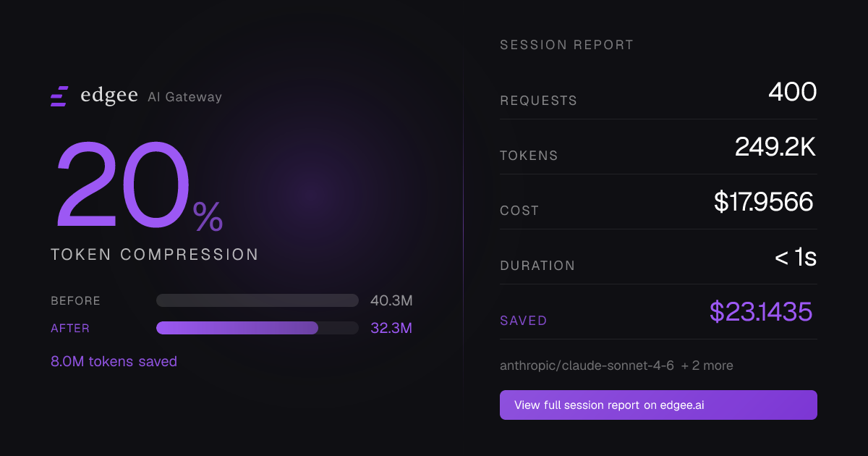Select the AI Gateway label
This screenshot has height=456, width=868.
tap(184, 97)
